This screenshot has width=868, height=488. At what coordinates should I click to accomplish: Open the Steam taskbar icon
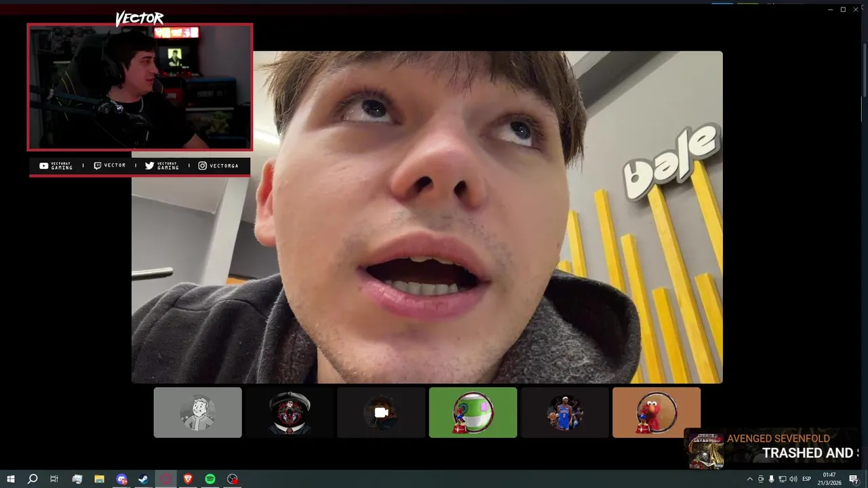(x=143, y=479)
